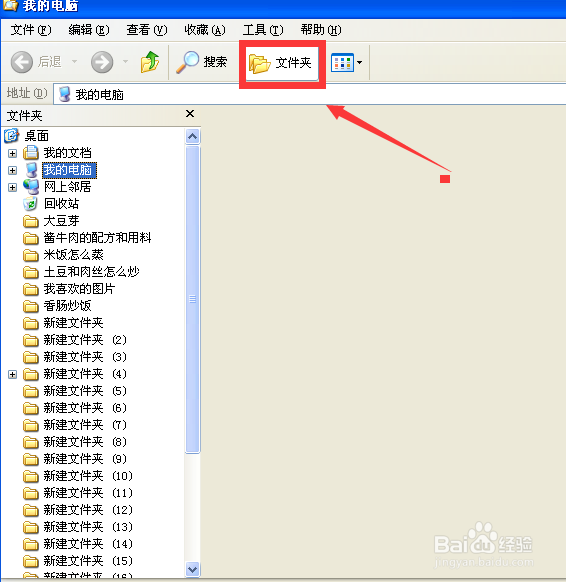Screen dimensions: 566x582
Task: Expand the 我的电脑 tree node
Action: (12, 170)
